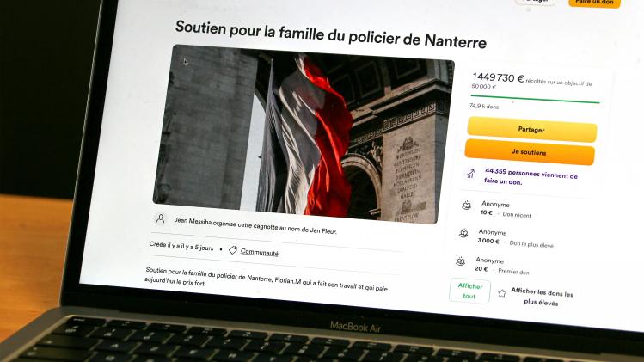Click the green fundraising progress bar
Viewport: 644px width, 362px height.
[535, 99]
